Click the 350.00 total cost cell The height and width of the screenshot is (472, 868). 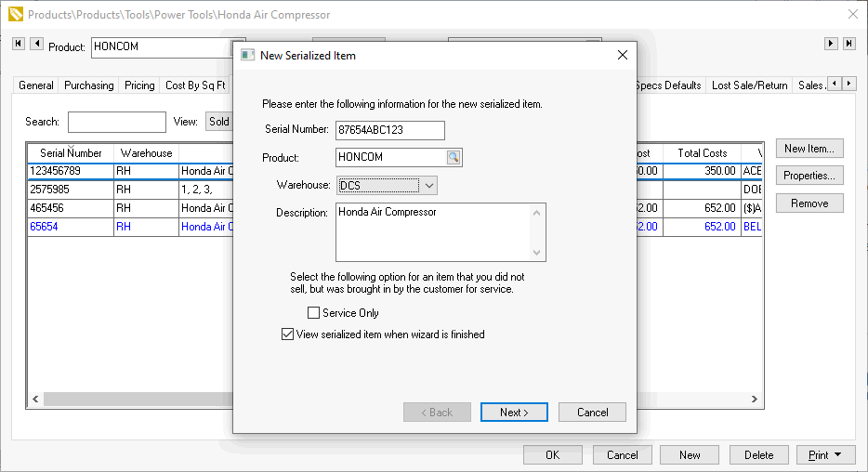pos(702,171)
